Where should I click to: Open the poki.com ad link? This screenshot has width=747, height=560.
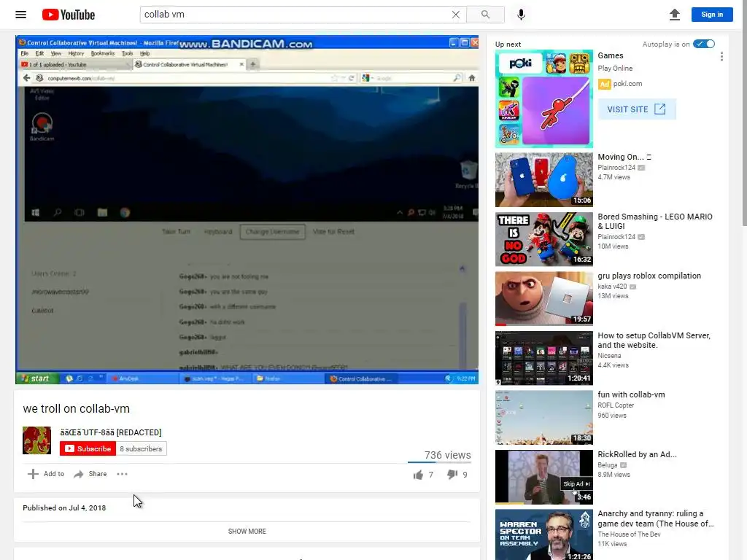pyautogui.click(x=627, y=84)
